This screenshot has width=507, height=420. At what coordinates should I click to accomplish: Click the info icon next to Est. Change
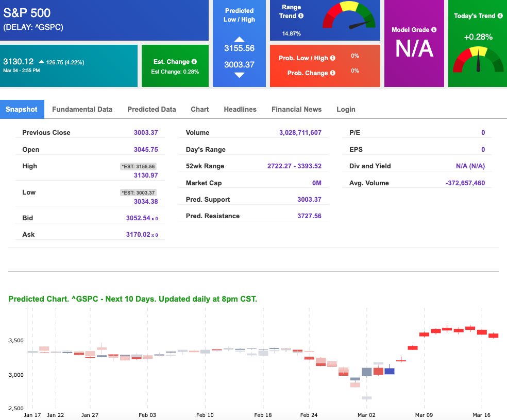194,61
